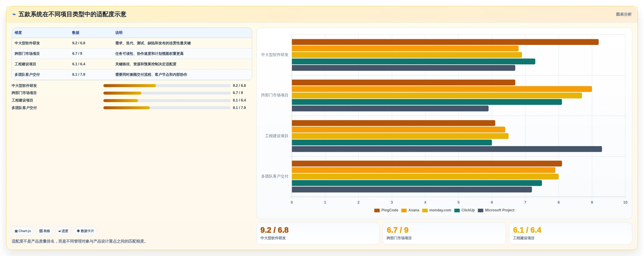The width and height of the screenshot is (644, 256).
Task: Select table cell 多团队客户交付
Action: click(x=27, y=75)
